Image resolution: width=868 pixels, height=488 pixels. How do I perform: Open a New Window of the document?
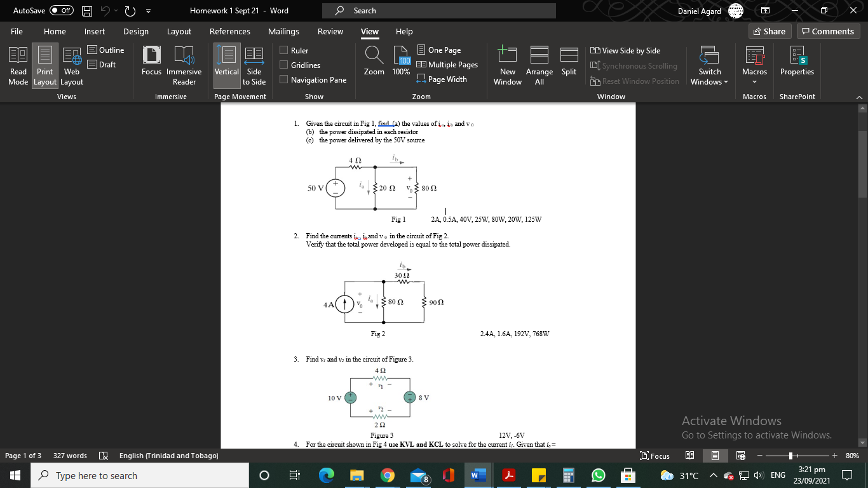(x=508, y=65)
